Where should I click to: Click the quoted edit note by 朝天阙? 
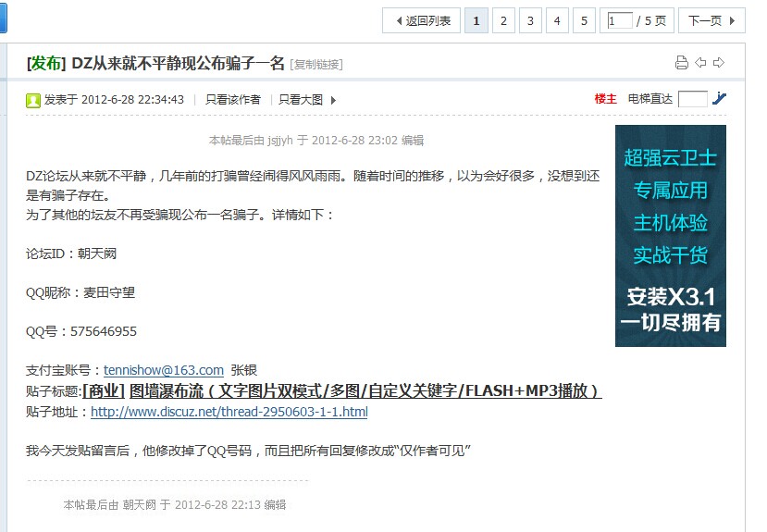(x=175, y=504)
